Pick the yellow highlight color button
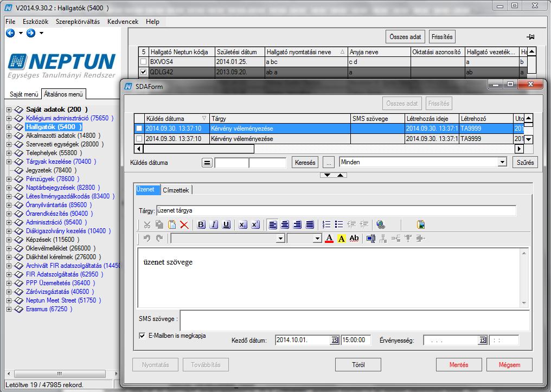The image size is (551, 392). point(342,239)
